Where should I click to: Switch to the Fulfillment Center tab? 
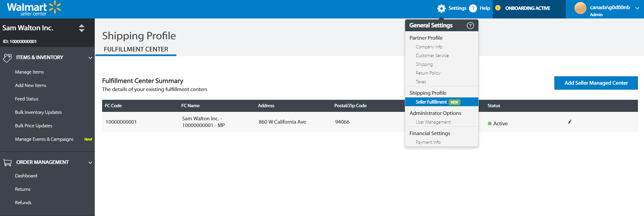(x=136, y=49)
